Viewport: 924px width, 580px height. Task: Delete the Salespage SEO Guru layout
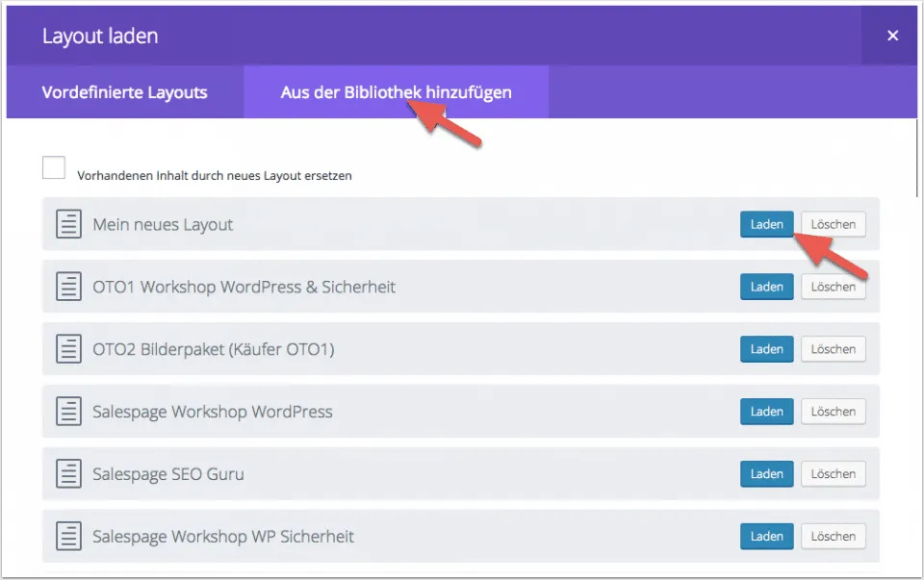(x=833, y=474)
